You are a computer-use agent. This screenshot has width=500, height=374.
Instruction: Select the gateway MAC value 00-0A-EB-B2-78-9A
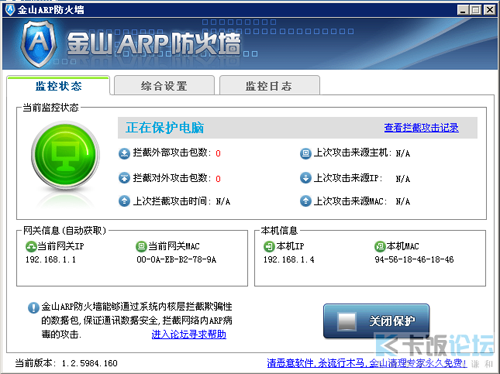click(176, 260)
